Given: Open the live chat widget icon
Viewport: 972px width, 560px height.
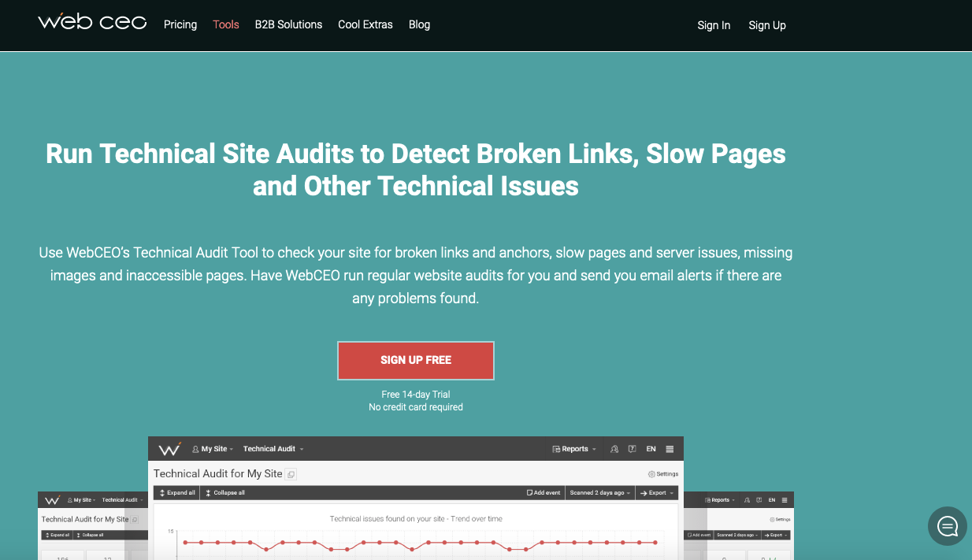Looking at the screenshot, I should pos(947,526).
